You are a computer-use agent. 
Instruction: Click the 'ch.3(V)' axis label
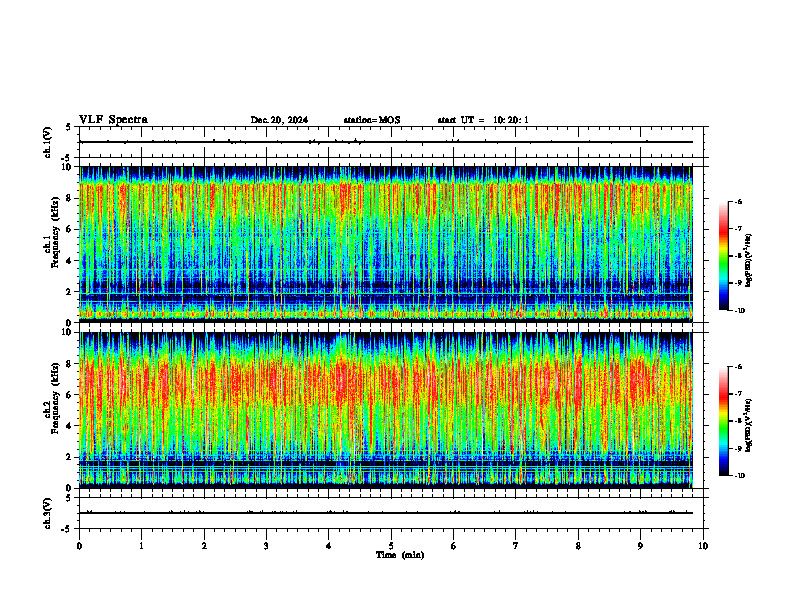click(x=48, y=513)
